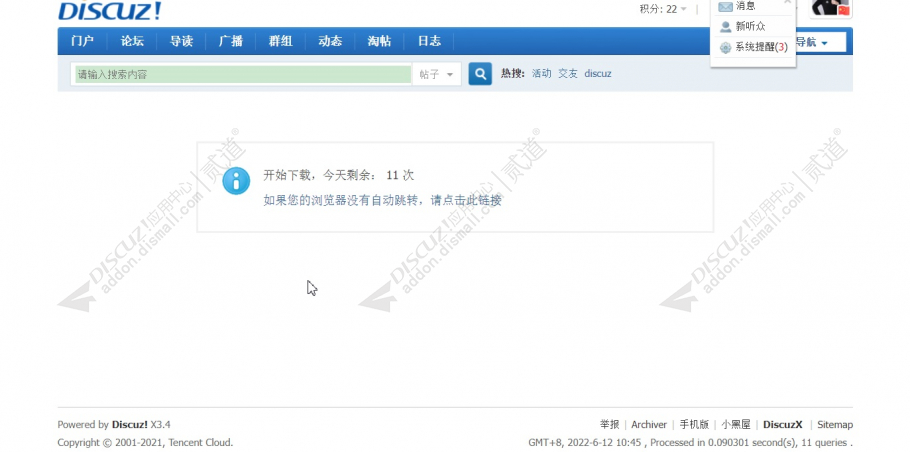The height and width of the screenshot is (452, 910).
Task: Expand the 积分: 22 dropdown
Action: point(663,9)
